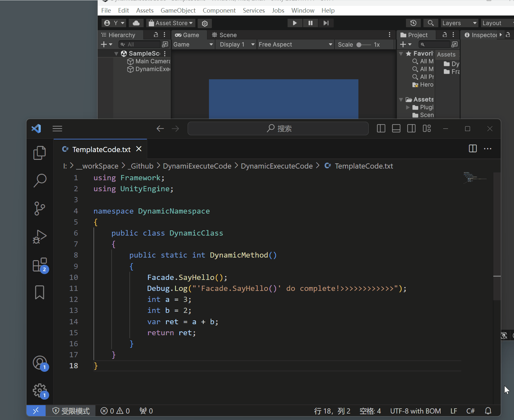
Task: Open Unity Undo History icon
Action: [413, 23]
